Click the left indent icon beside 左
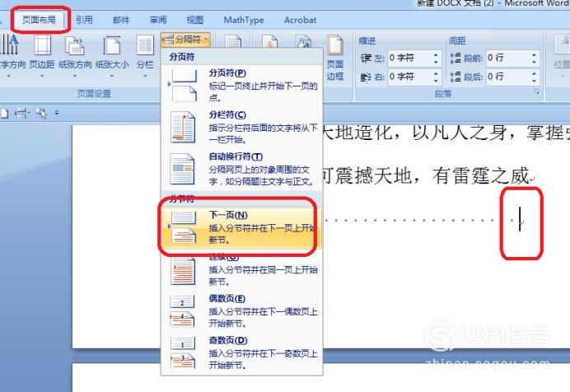Viewport: 570px width, 392px height. [x=366, y=58]
